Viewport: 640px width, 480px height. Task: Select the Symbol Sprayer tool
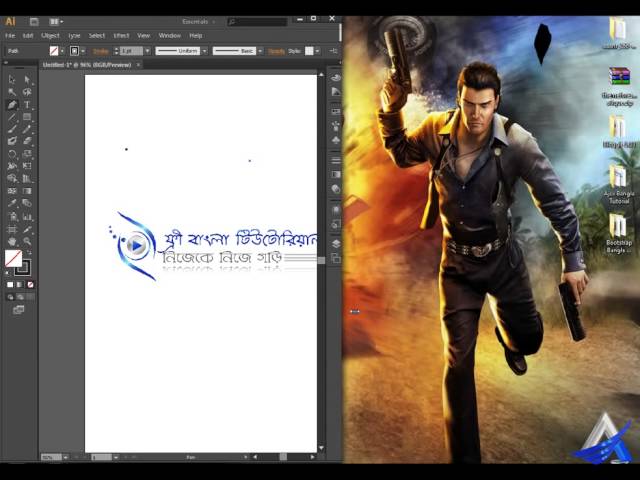pos(12,216)
